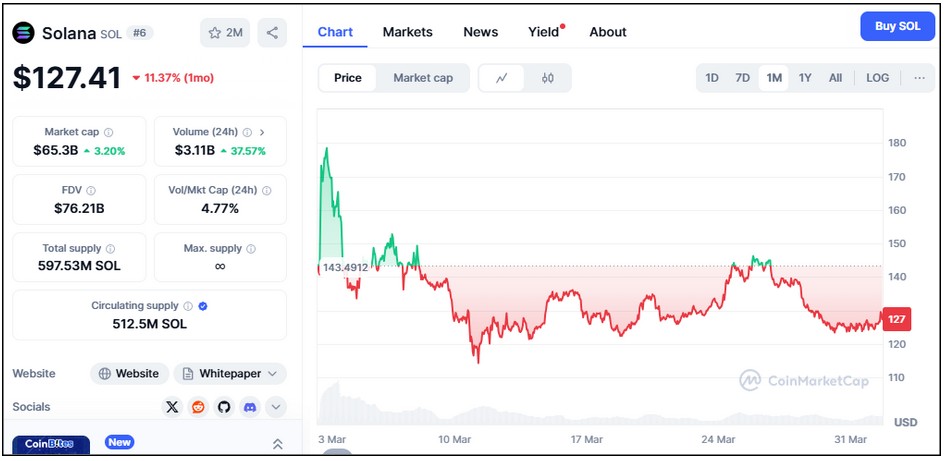Add Solana to watchlist with star button
Viewport: 945px width, 461px height.
click(x=225, y=33)
